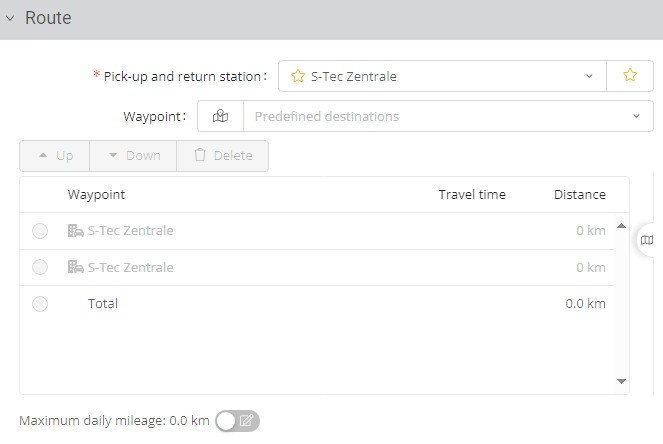This screenshot has height=444, width=663.
Task: Click the Delete waypoint button
Action: tap(222, 156)
